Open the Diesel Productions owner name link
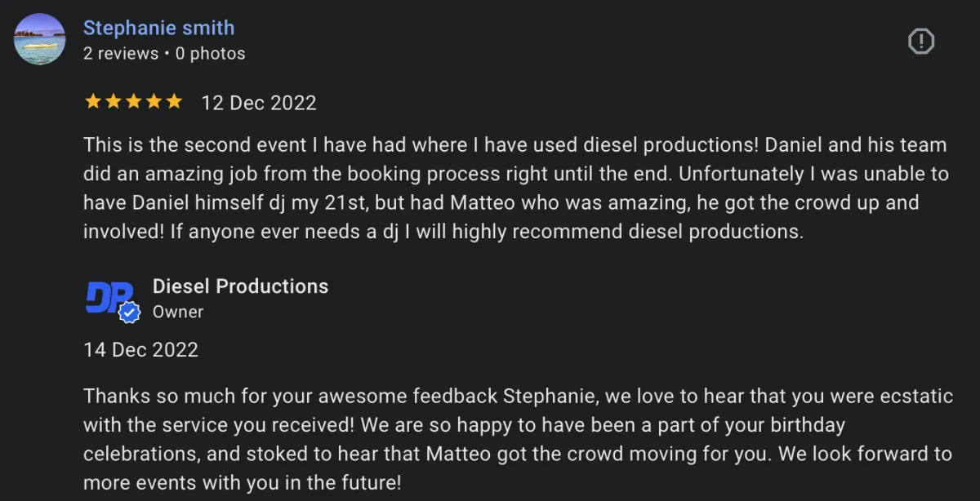The height and width of the screenshot is (501, 980). tap(240, 286)
